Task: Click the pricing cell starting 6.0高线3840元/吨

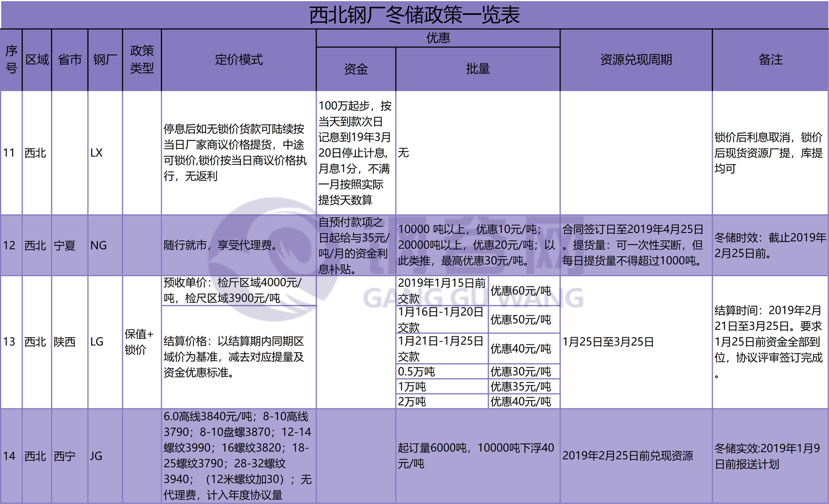Action: tap(239, 456)
